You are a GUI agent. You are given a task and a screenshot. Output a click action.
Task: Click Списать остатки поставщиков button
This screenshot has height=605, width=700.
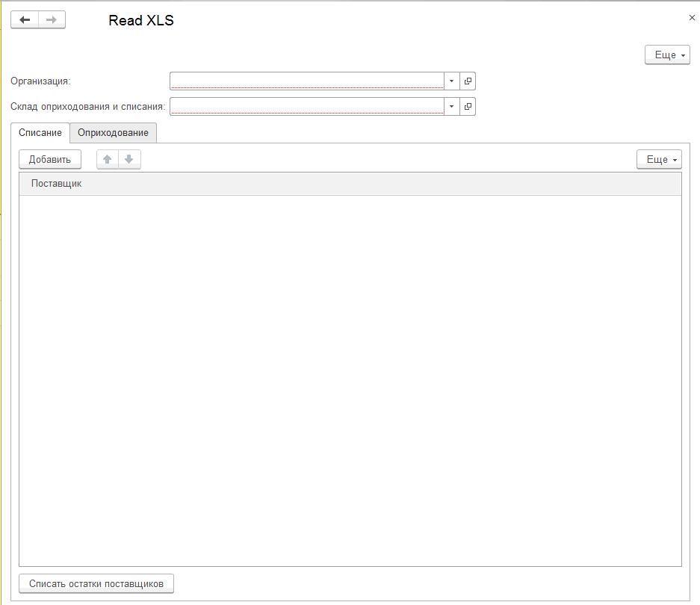(x=96, y=583)
